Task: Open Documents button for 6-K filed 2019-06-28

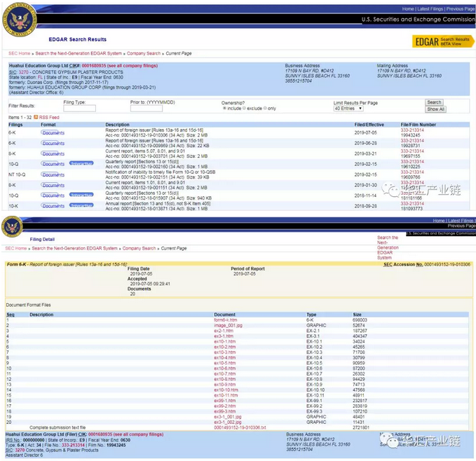Action: pyautogui.click(x=53, y=143)
